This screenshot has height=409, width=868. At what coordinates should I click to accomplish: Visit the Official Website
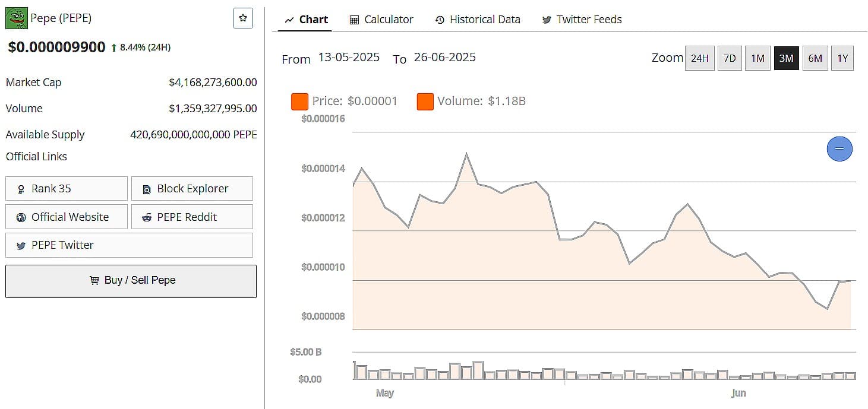[67, 217]
